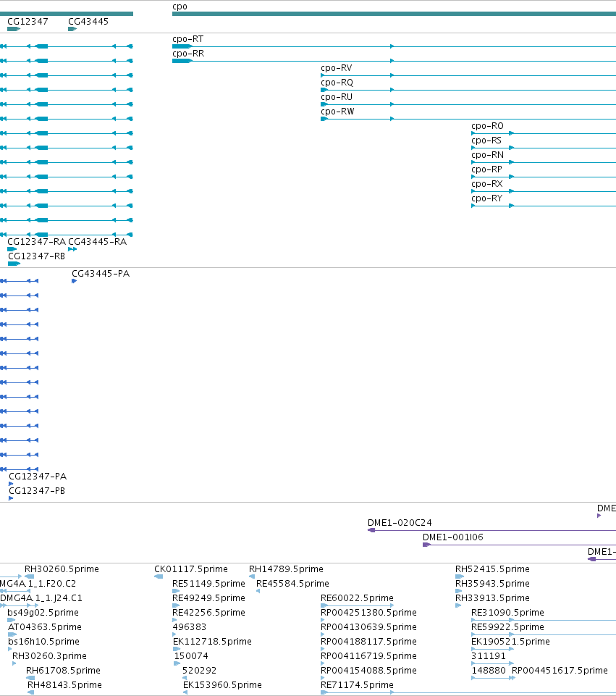Click the CG12347 gene label
Viewport: 616px width, 696px height.
[28, 21]
